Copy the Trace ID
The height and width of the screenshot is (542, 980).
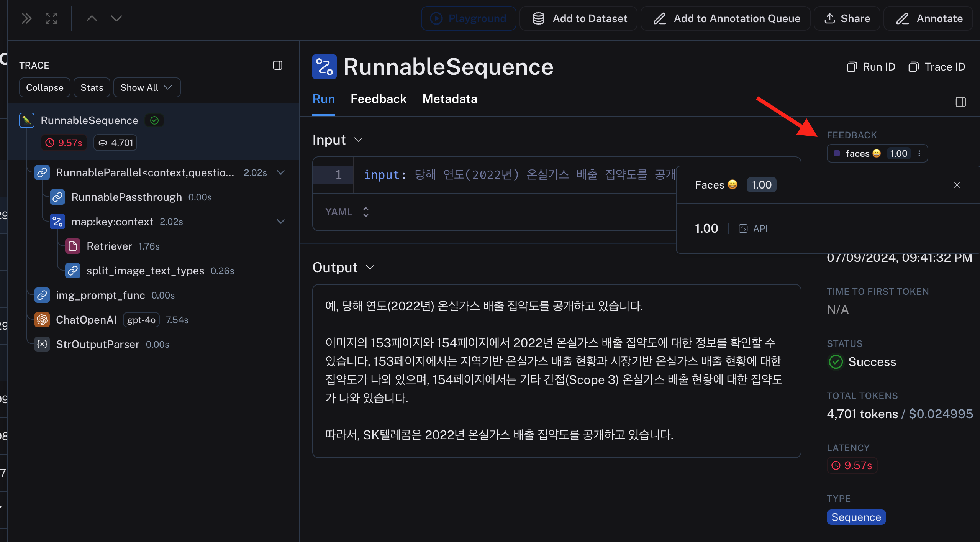937,67
